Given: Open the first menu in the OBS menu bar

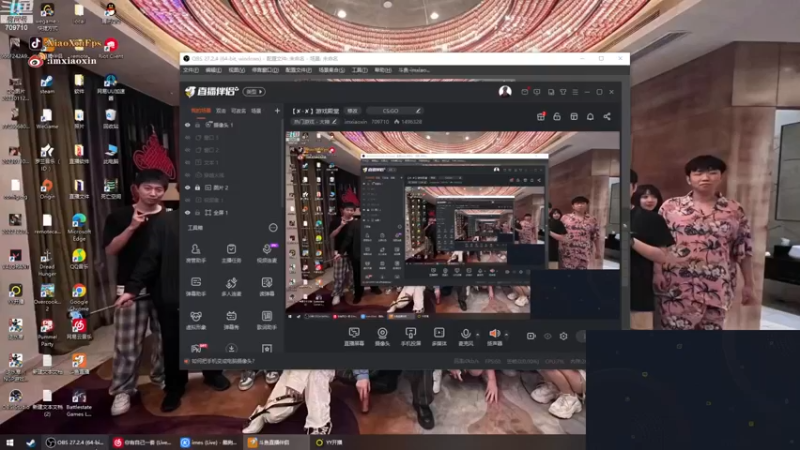Looking at the screenshot, I should (191, 70).
